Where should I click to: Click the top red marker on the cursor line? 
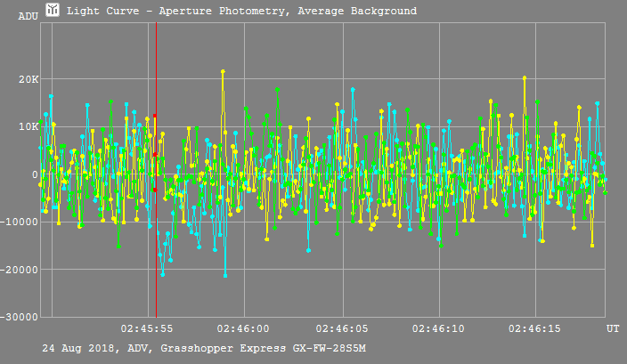click(x=155, y=116)
